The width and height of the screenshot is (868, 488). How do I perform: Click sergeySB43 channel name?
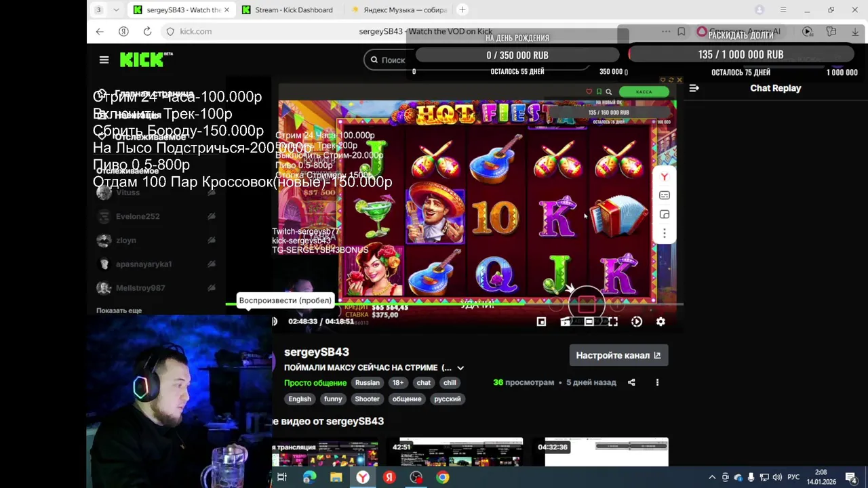[x=317, y=352]
